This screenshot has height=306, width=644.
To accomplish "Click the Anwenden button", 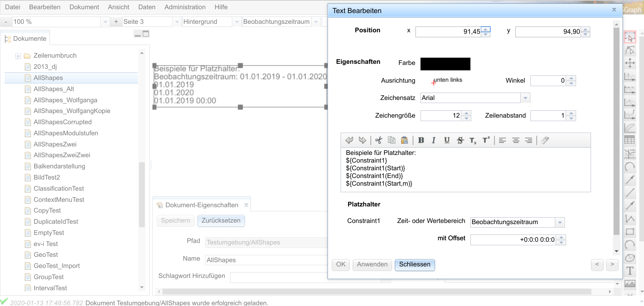I will click(x=372, y=264).
